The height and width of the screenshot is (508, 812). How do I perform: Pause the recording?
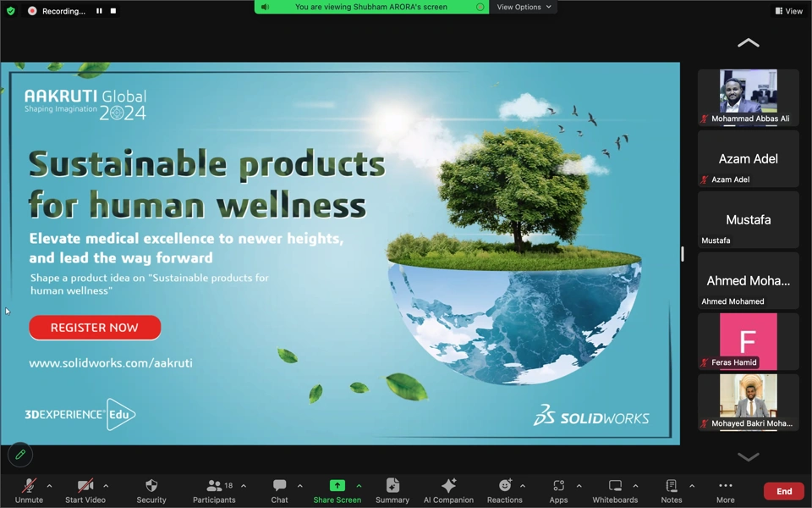[x=99, y=11]
